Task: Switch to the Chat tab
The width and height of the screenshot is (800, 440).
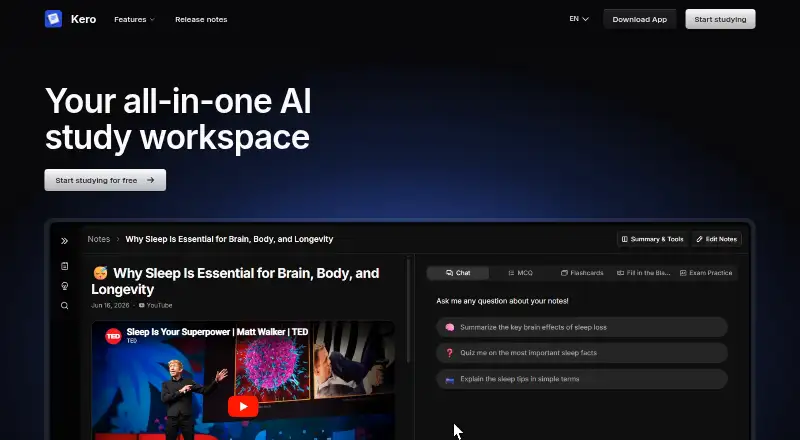Action: (x=458, y=273)
